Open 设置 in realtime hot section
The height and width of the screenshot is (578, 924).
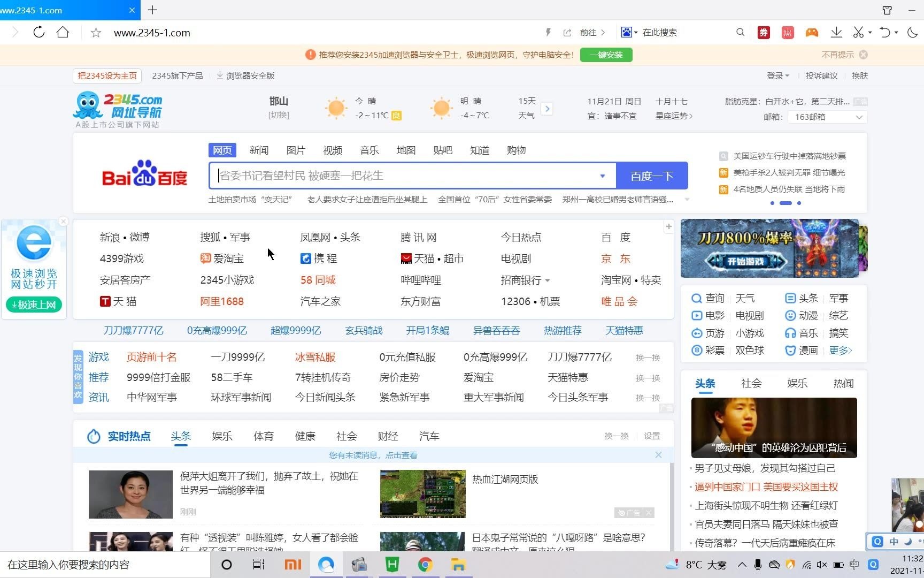[652, 436]
